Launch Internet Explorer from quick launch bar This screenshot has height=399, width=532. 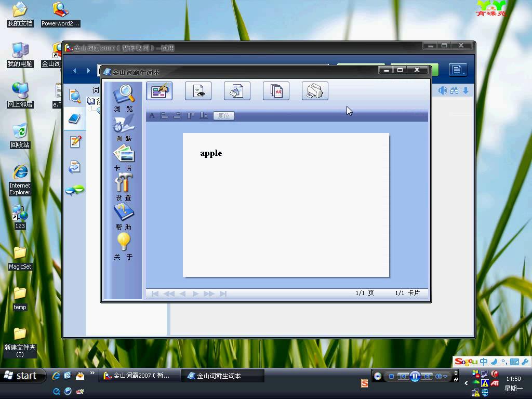(56, 375)
